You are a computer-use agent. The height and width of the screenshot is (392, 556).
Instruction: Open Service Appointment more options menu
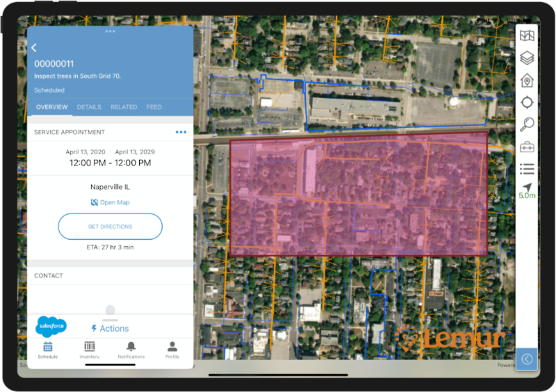pos(181,132)
